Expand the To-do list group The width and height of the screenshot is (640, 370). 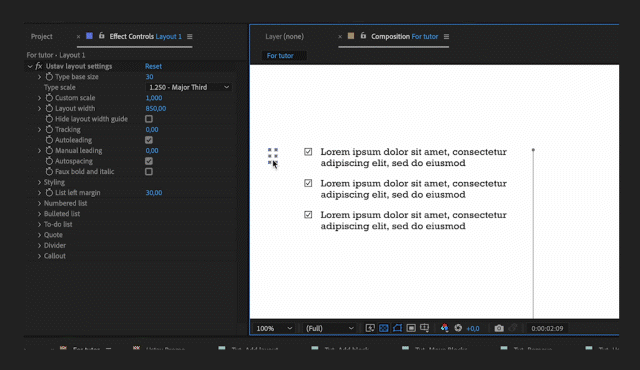click(39, 224)
